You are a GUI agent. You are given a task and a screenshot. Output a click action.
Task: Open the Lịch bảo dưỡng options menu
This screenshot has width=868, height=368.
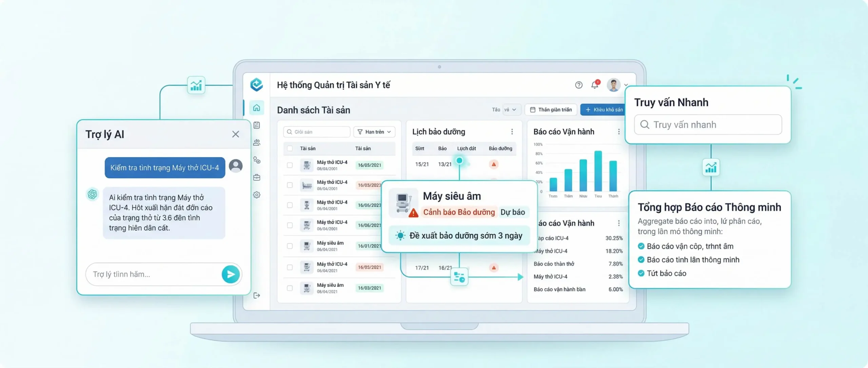coord(512,131)
